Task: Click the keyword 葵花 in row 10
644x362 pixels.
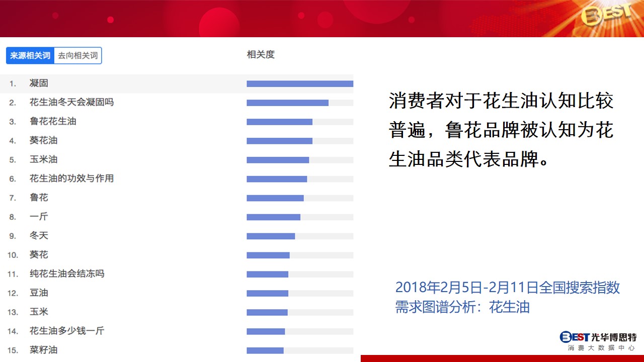Action: point(39,255)
